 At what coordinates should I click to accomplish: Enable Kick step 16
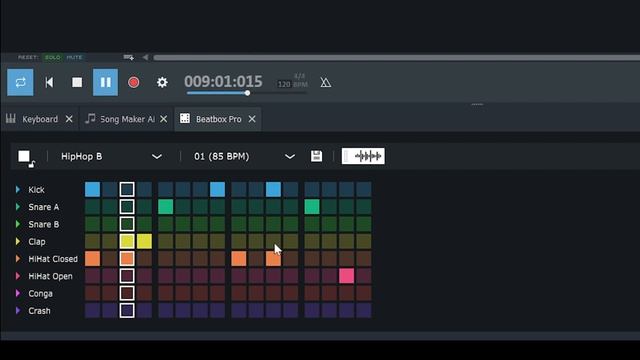(364, 189)
